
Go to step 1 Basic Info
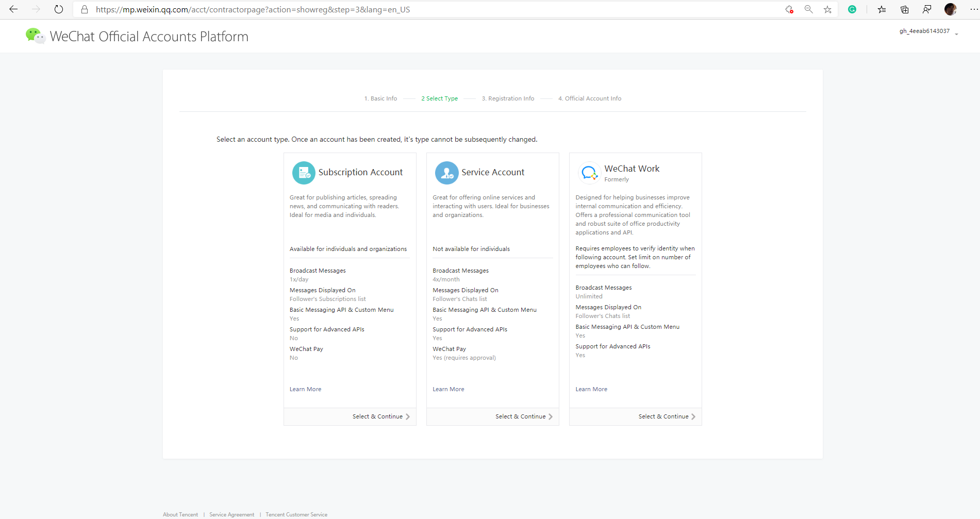coord(380,98)
